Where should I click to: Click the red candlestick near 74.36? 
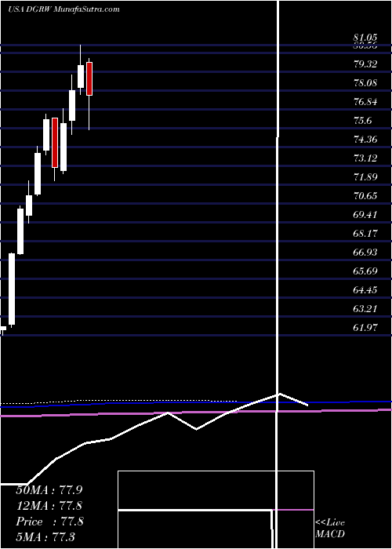[x=55, y=143]
